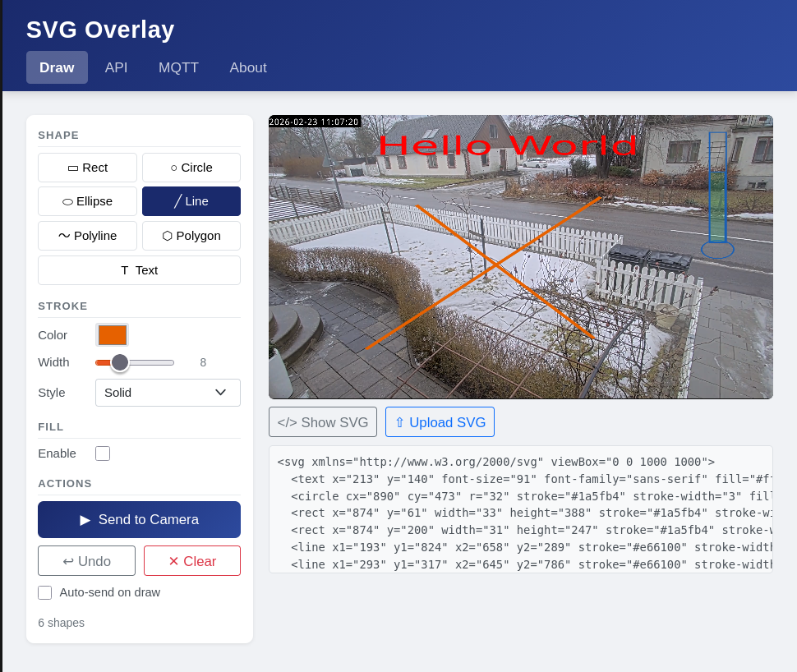Viewport: 797px width, 672px height.
Task: Click the stroke Width slider
Action: point(135,362)
